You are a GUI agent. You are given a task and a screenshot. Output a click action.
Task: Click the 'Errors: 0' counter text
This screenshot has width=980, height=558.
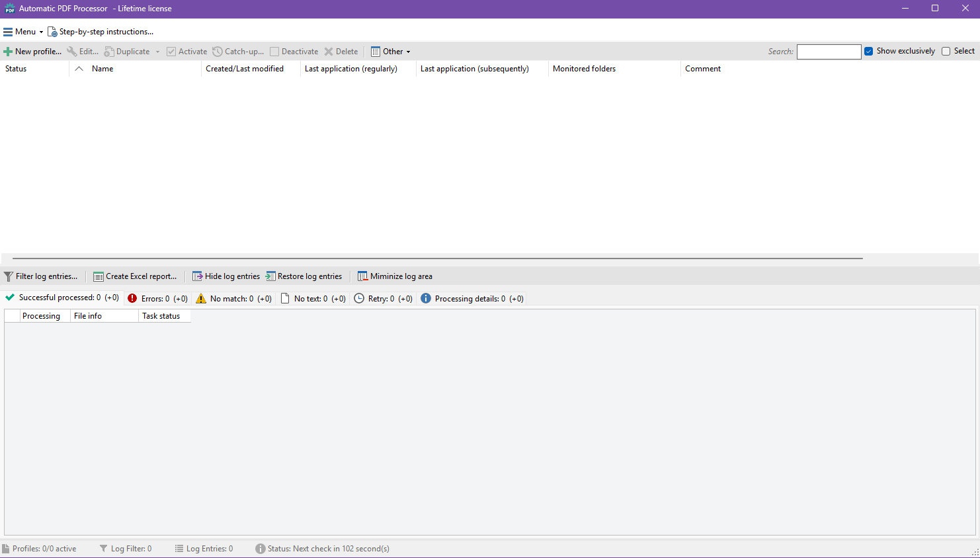(x=155, y=299)
